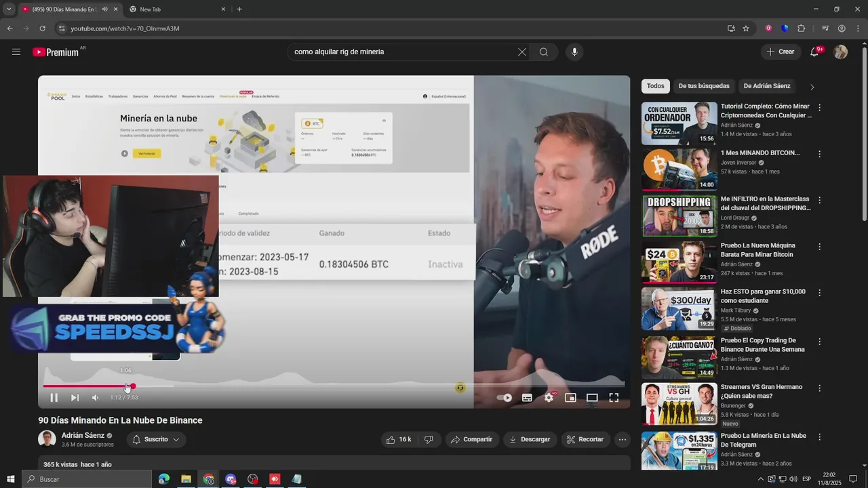Go back in Chrome
The height and width of the screenshot is (488, 868).
coord(9,28)
